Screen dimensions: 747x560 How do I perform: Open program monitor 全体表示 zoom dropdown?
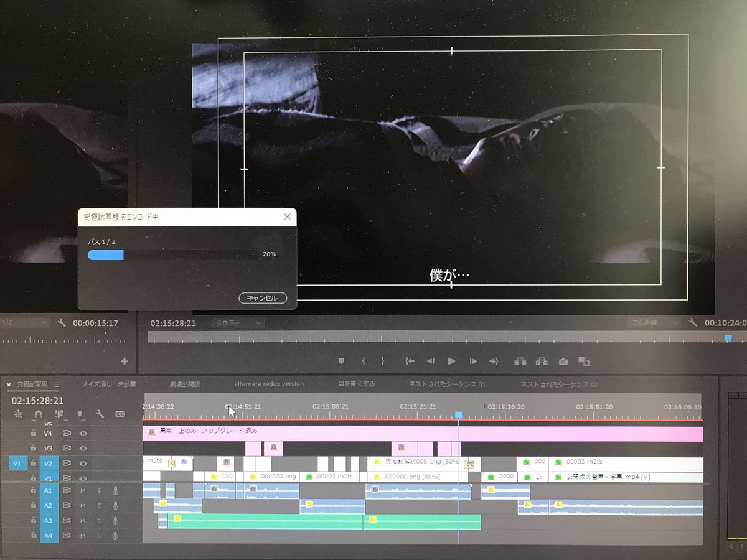[238, 323]
